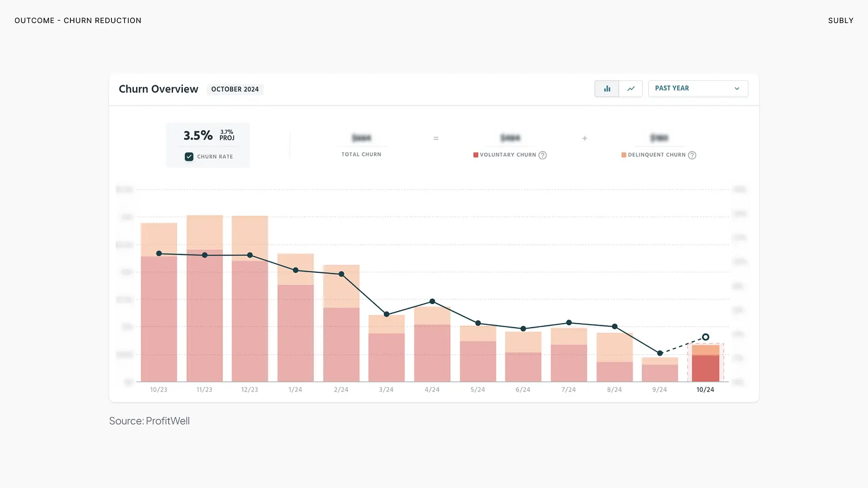Click Voluntary Churn help question mark
The width and height of the screenshot is (868, 488).
542,155
